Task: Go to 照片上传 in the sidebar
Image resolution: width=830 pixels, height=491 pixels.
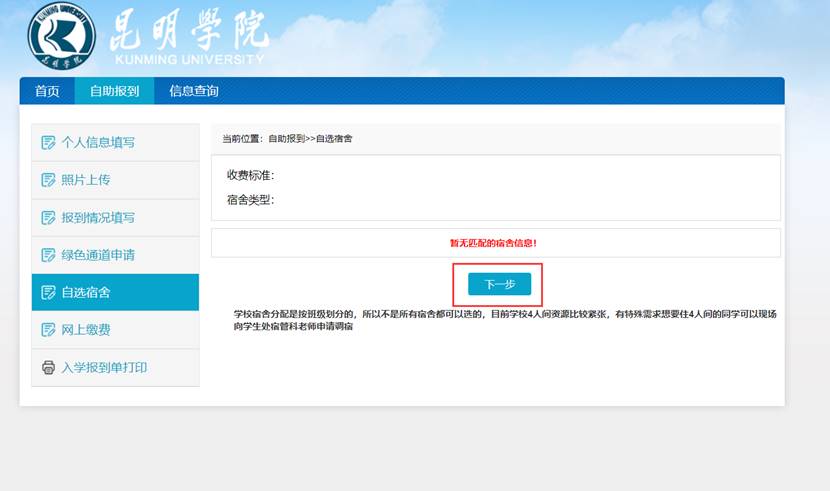Action: 86,180
